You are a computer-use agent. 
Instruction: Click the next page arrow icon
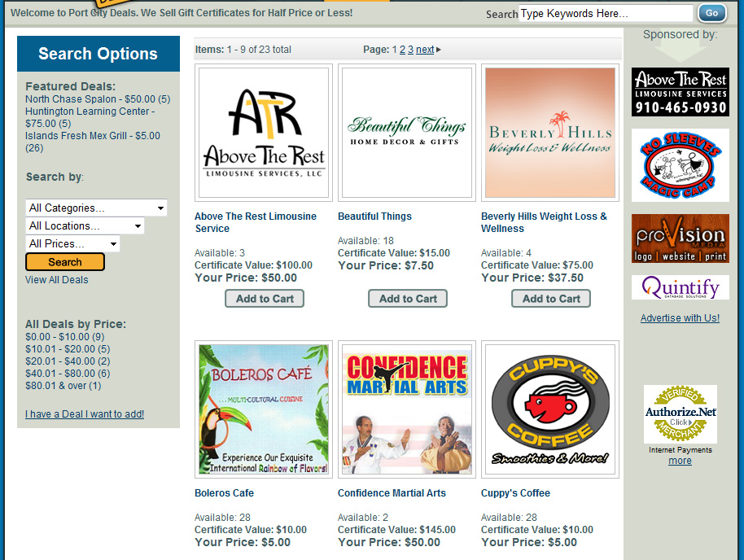click(439, 50)
